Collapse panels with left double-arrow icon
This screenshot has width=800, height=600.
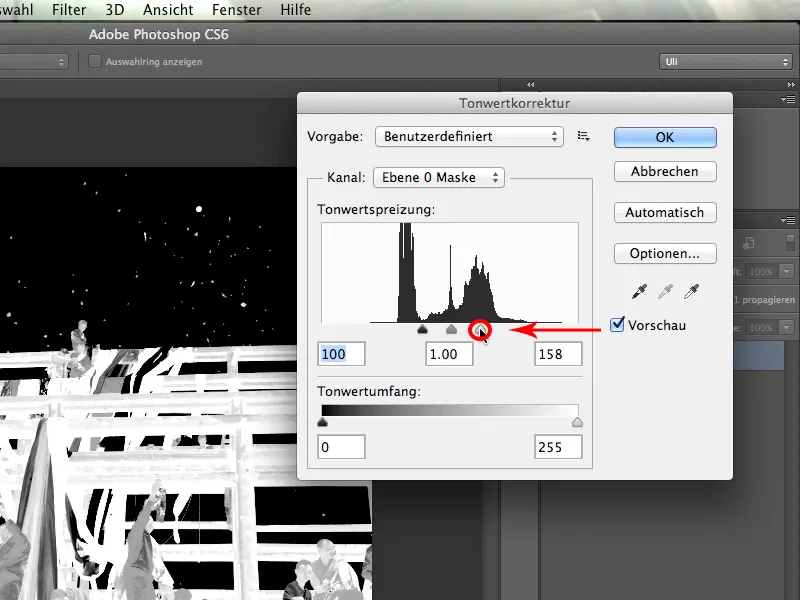tap(531, 85)
